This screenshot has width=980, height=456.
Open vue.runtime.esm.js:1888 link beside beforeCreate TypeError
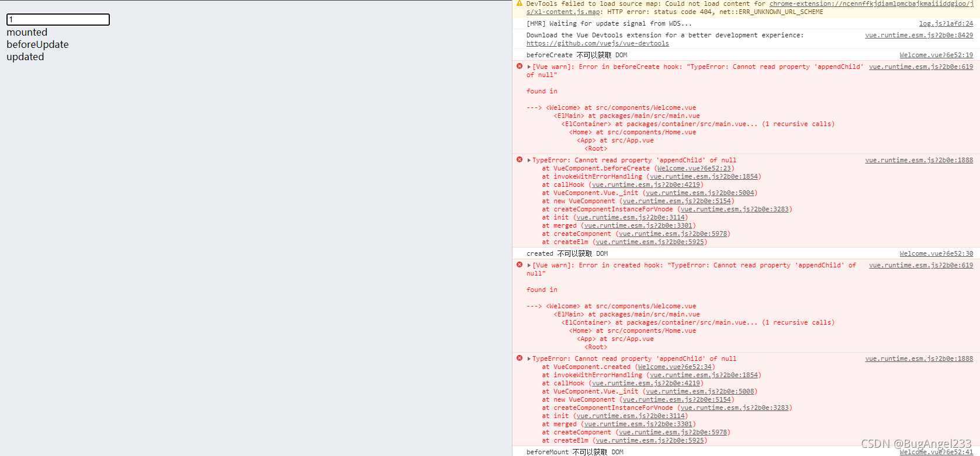pos(919,161)
